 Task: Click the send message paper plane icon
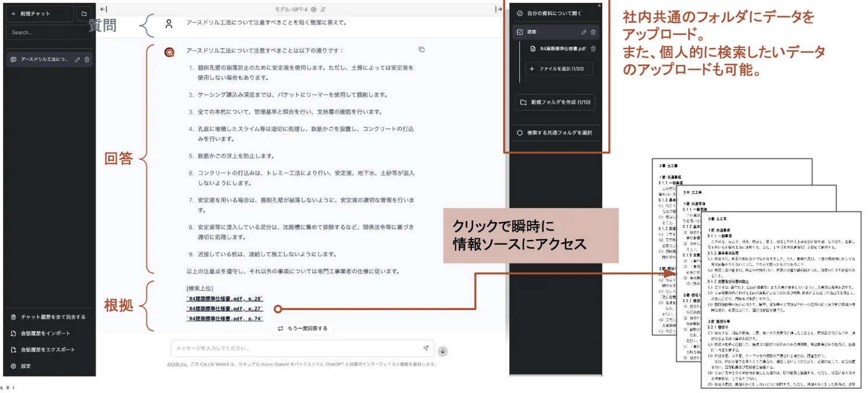[x=426, y=348]
